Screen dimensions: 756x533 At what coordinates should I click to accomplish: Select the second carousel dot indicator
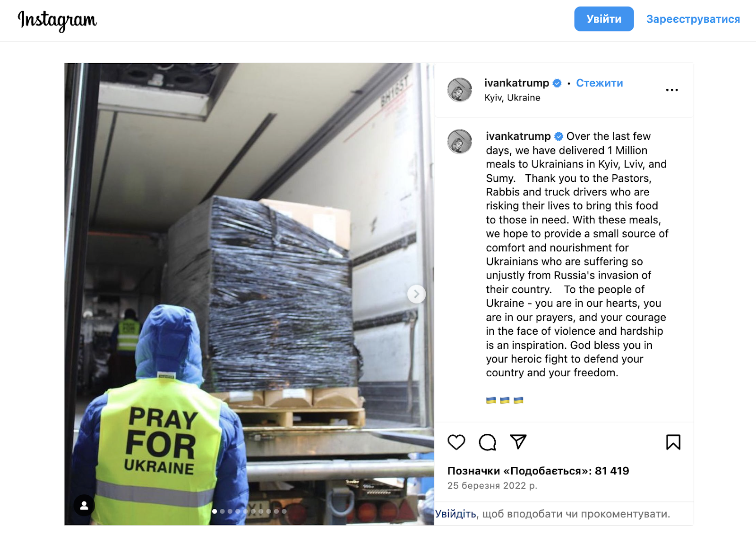pyautogui.click(x=223, y=511)
